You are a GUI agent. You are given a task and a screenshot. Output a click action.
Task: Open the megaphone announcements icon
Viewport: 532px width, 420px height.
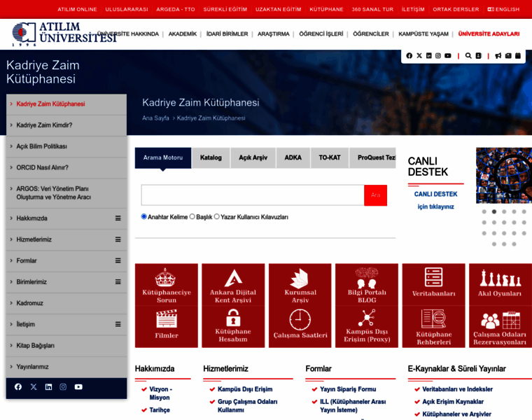pos(498,55)
